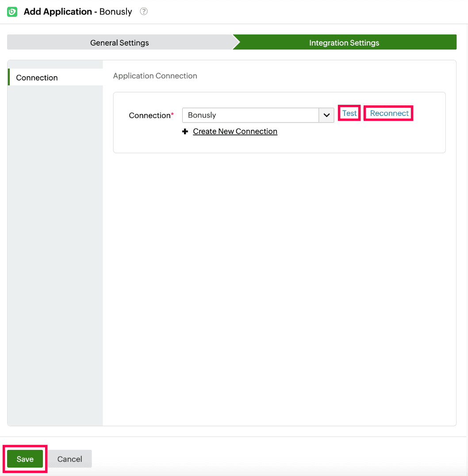This screenshot has height=476, width=468.
Task: Click the Reconnect link
Action: (389, 113)
